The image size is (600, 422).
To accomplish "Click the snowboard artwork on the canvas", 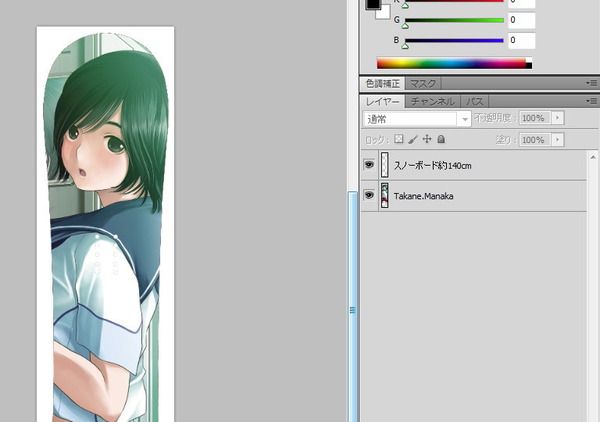I will click(106, 226).
